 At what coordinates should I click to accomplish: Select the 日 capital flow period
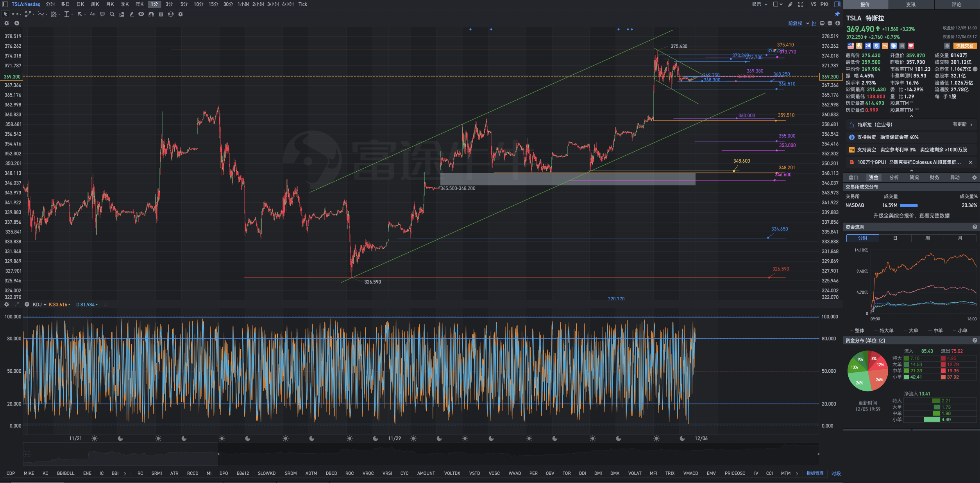[x=895, y=238]
